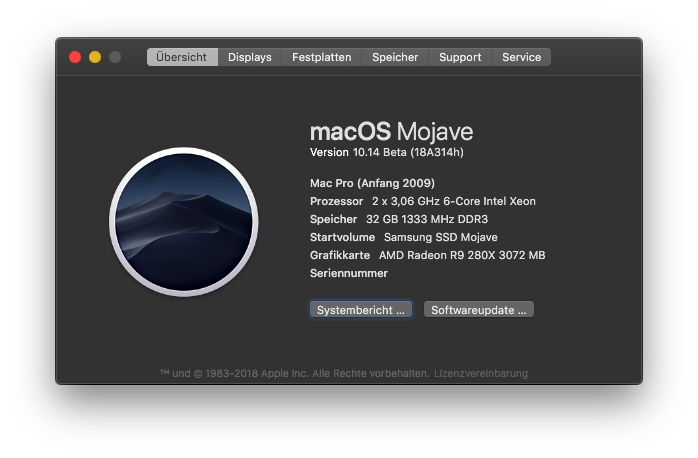The width and height of the screenshot is (698, 458).
Task: Click the Prozessor 6-Core Intel Xeon line
Action: click(x=422, y=201)
